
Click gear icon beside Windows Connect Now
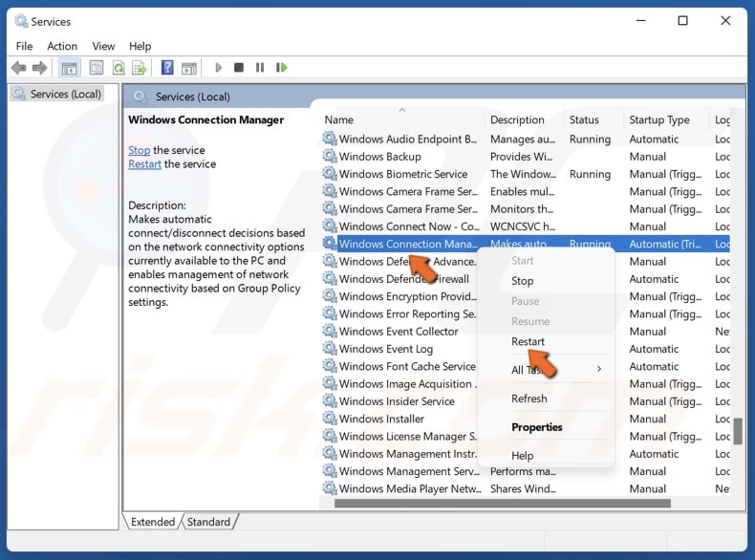pos(330,226)
